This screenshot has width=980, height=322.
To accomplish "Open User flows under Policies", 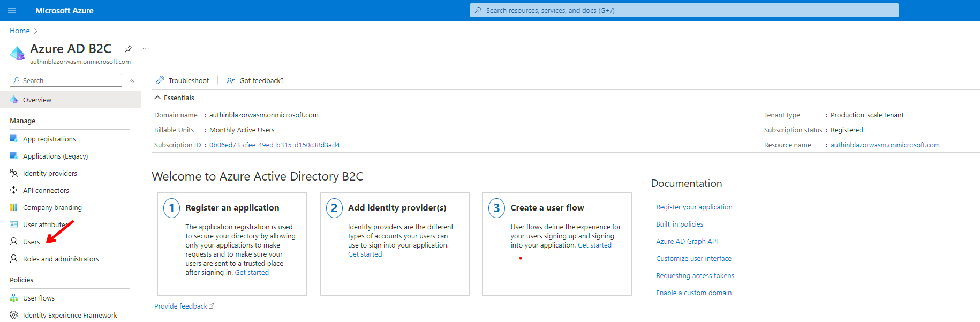I will tap(39, 298).
